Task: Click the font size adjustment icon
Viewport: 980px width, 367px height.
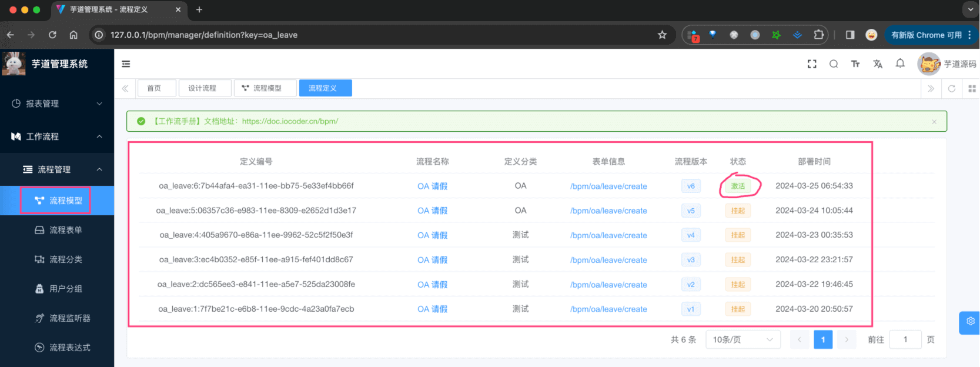Action: (x=855, y=64)
